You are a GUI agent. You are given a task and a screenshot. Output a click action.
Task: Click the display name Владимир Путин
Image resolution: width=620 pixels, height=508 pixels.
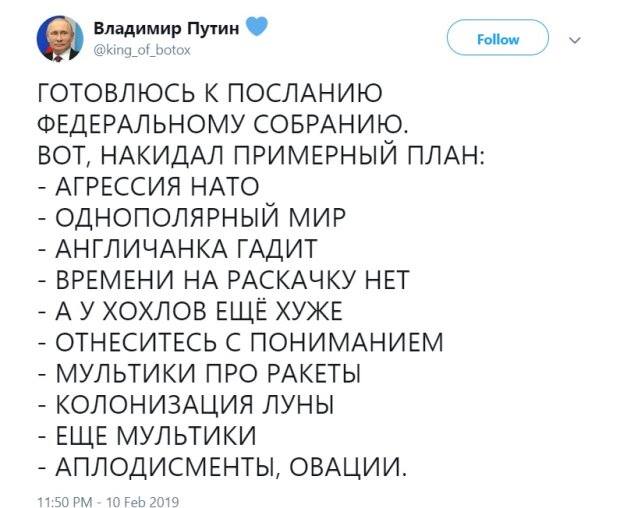[x=167, y=28]
